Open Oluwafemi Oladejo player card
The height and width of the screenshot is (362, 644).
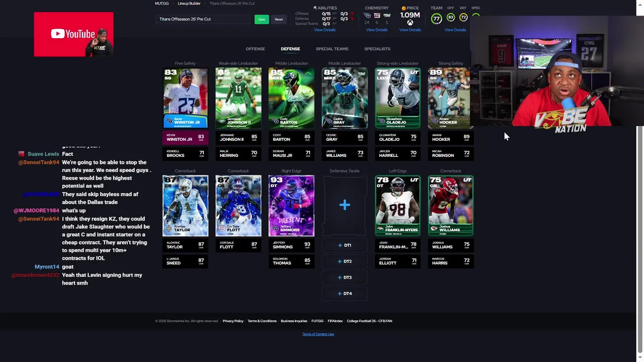coord(397,98)
